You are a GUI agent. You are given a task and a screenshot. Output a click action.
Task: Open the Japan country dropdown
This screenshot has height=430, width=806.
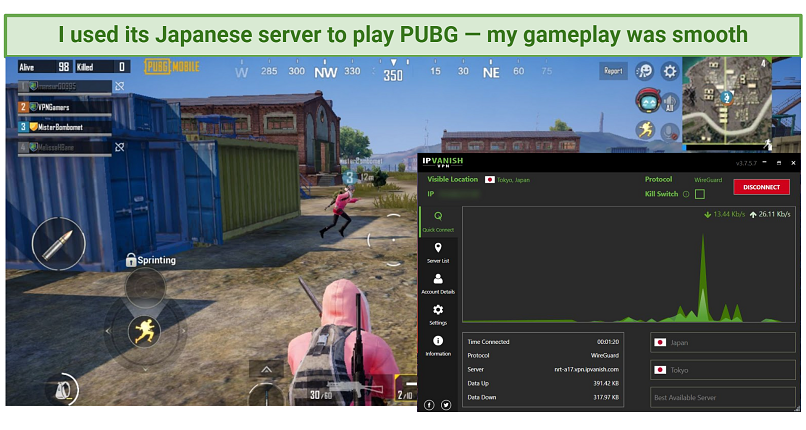[x=723, y=343]
